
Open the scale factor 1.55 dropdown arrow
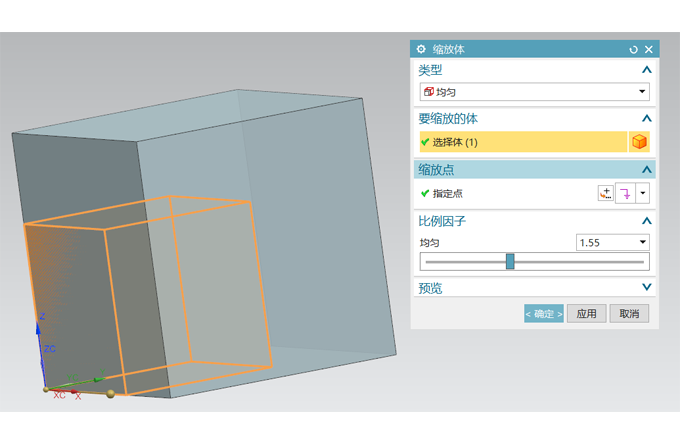[x=642, y=242]
